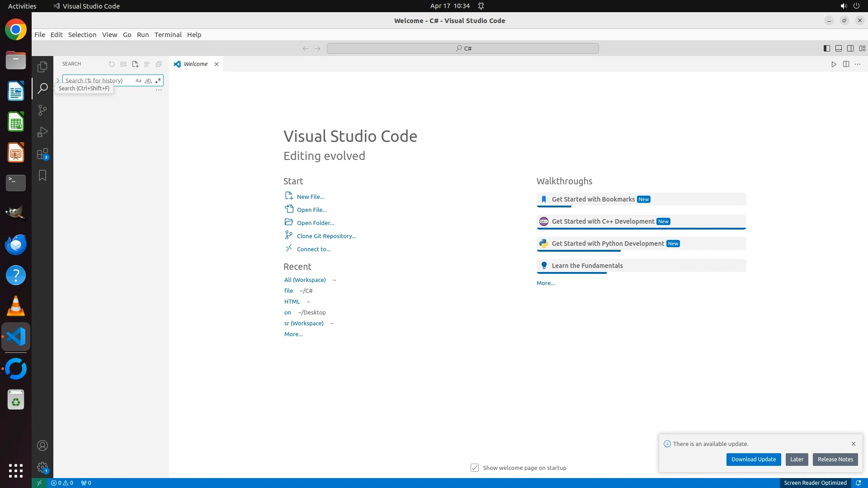This screenshot has width=868, height=488.
Task: Open the Source Control view
Action: click(42, 110)
